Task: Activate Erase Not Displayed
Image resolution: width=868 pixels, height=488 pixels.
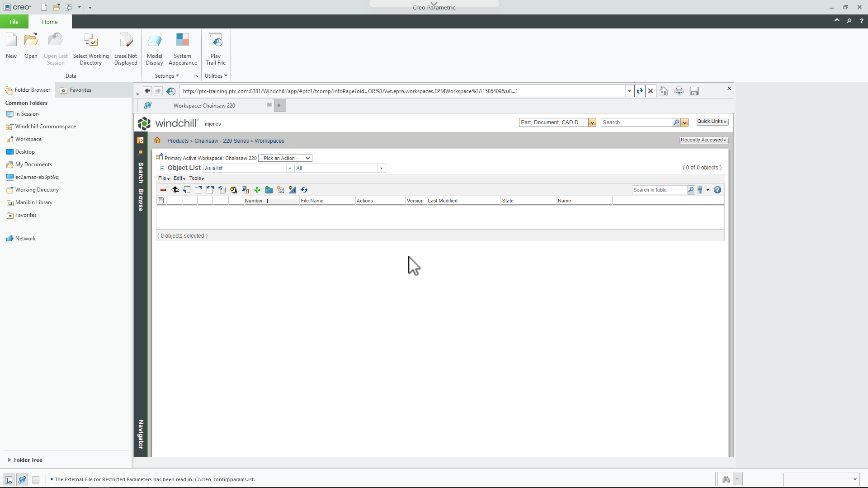Action: [x=125, y=48]
